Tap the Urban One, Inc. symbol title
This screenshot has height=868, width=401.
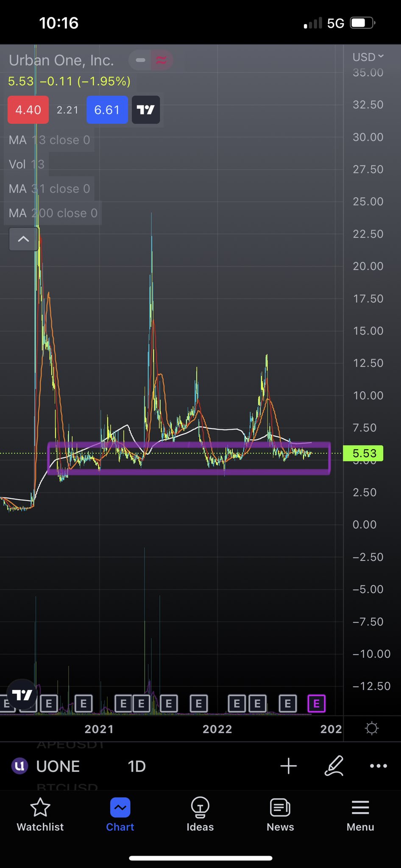tap(61, 60)
